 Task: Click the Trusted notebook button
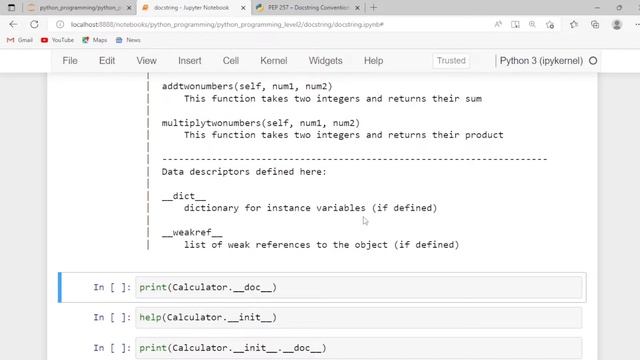451,61
